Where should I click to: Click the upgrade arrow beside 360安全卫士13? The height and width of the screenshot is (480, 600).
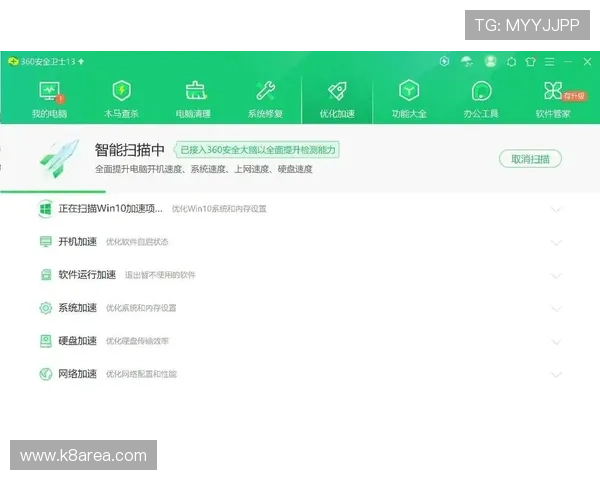[81, 61]
